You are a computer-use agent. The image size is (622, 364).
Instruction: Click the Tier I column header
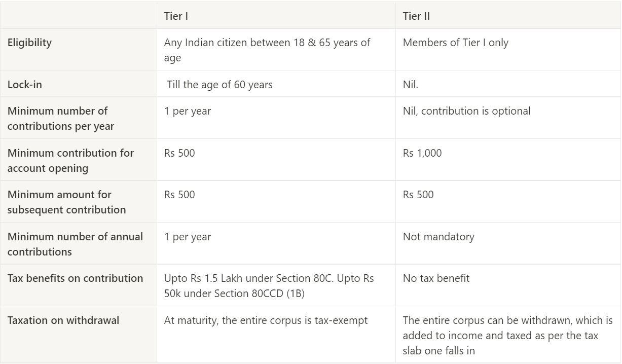click(x=176, y=16)
